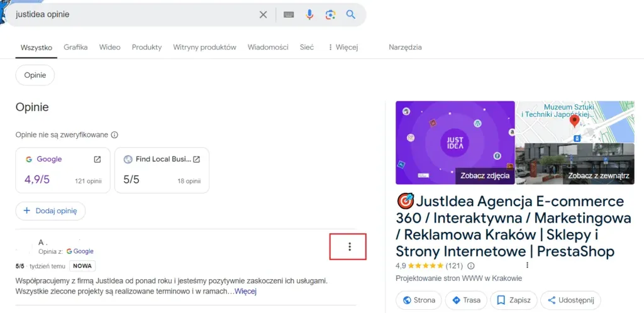Open Google Lens image search icon

click(x=330, y=14)
